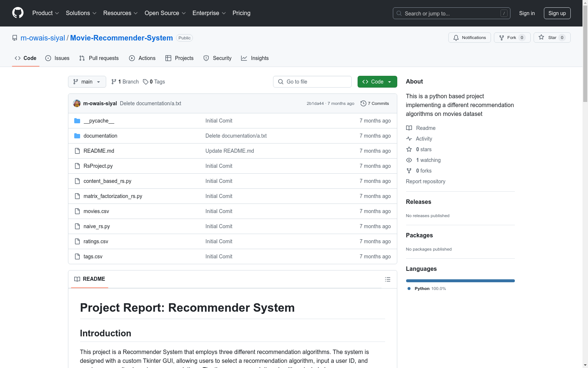Click the README.md file icon
Viewport: 588px width, 368px height.
(x=77, y=151)
